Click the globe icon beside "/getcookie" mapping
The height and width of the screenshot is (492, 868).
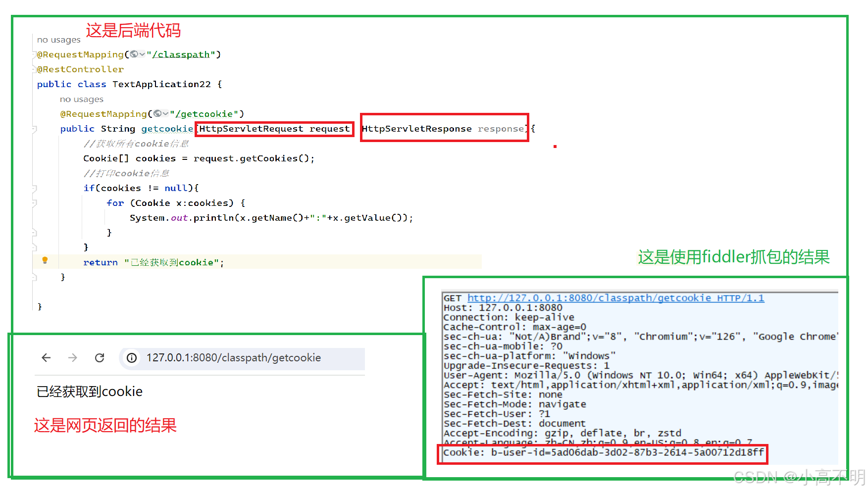click(157, 113)
